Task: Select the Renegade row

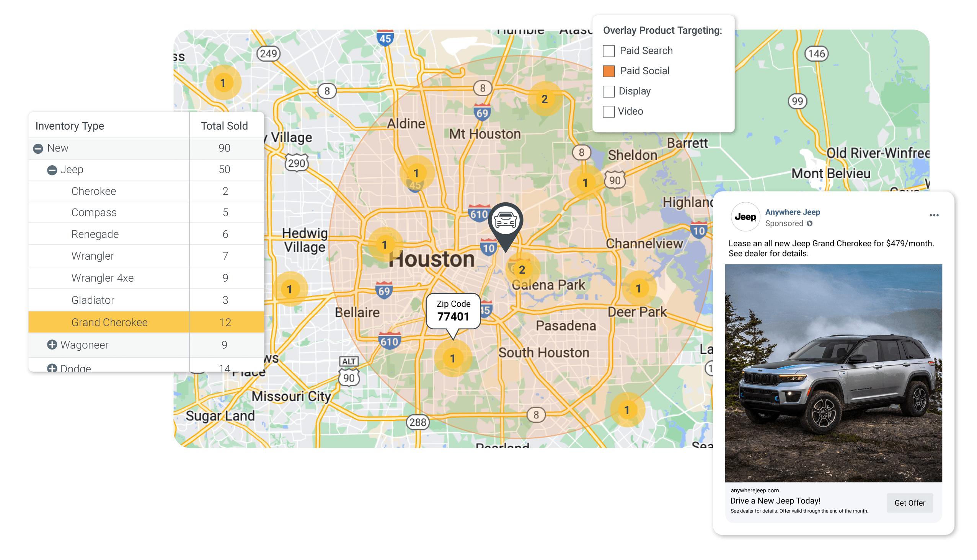Action: click(146, 234)
